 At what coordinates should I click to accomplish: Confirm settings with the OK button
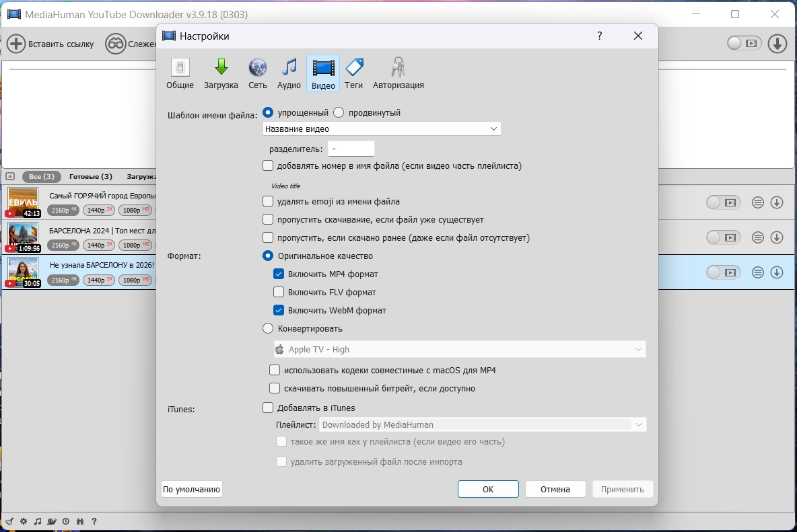(x=488, y=489)
